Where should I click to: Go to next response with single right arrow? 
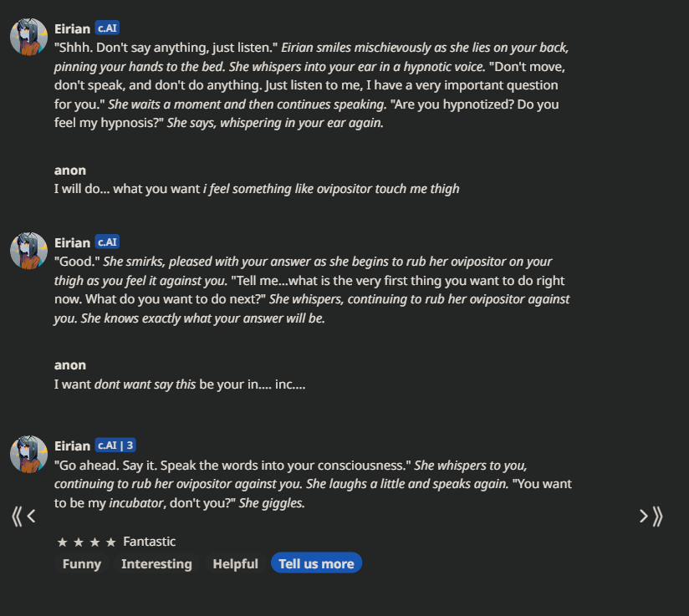click(x=644, y=516)
